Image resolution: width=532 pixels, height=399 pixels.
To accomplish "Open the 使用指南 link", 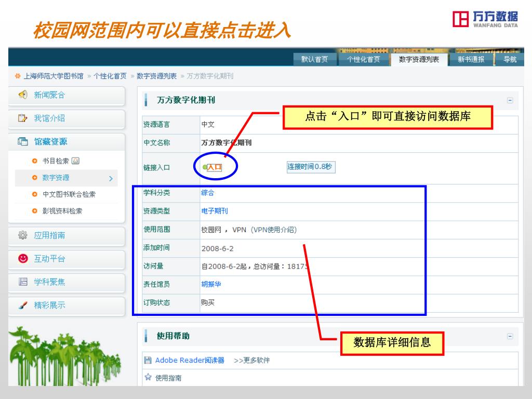I will pos(168,378).
